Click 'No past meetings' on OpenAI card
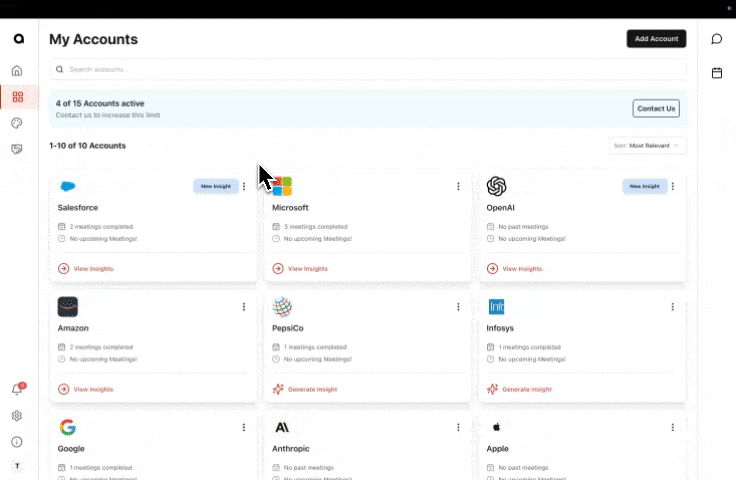The height and width of the screenshot is (480, 736). [523, 227]
